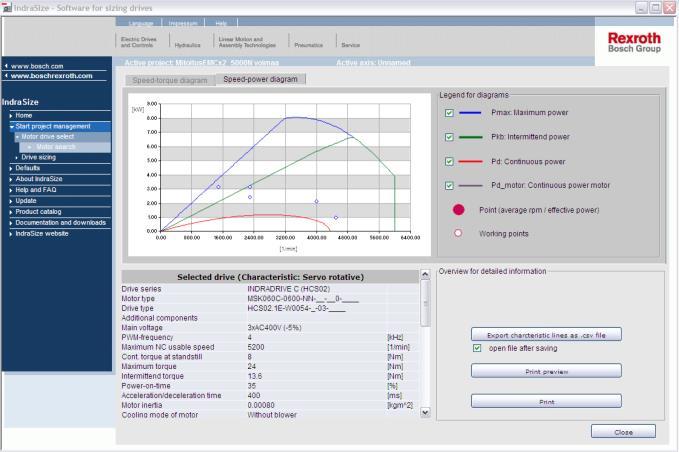Click the Rexroth Bosch Group logo
The width and height of the screenshot is (679, 452).
(634, 42)
